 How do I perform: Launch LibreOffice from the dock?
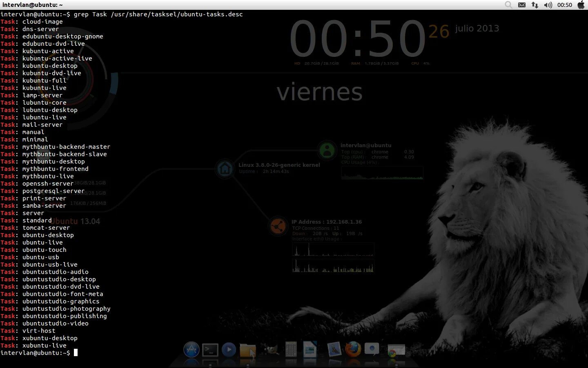310,350
